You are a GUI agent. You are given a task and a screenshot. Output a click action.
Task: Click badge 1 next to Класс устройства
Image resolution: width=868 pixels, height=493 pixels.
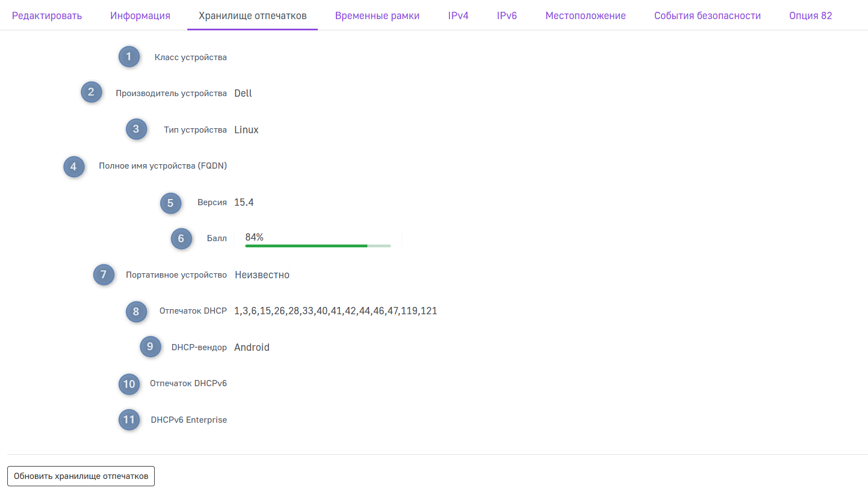[129, 57]
